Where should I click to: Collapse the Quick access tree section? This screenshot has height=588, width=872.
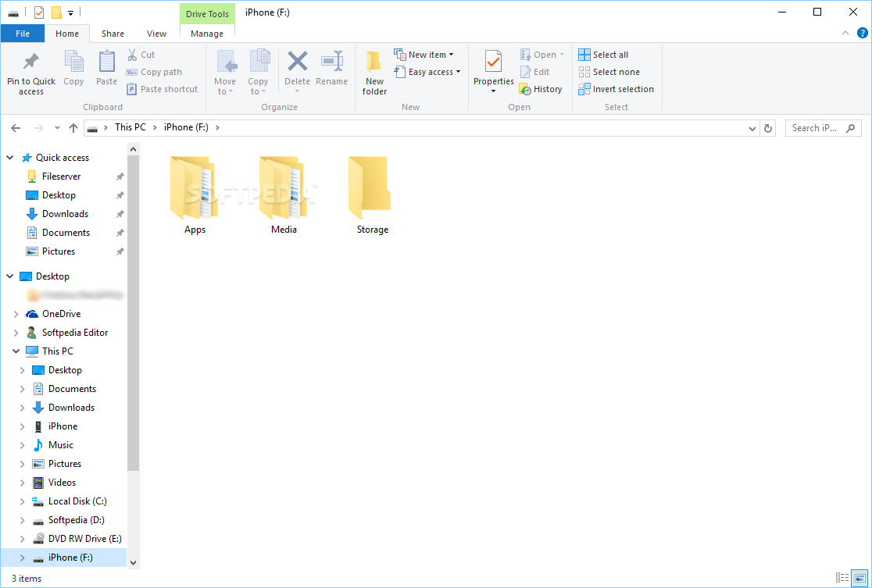click(10, 158)
